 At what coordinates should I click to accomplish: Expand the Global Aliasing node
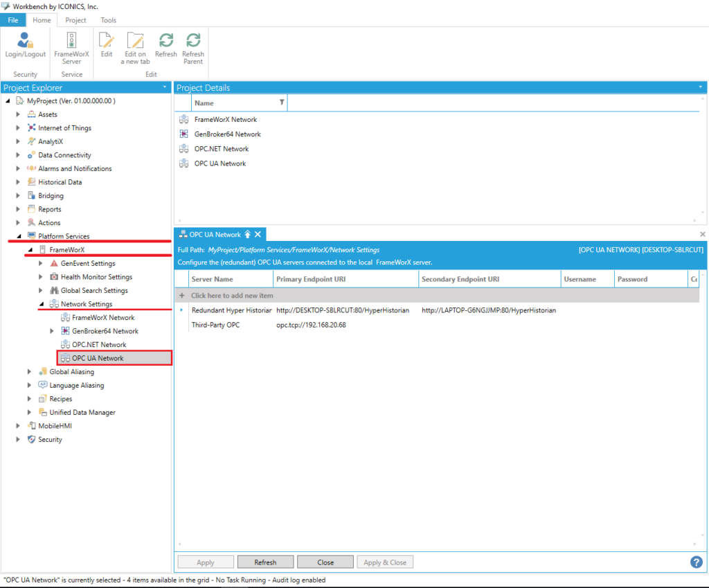[29, 372]
